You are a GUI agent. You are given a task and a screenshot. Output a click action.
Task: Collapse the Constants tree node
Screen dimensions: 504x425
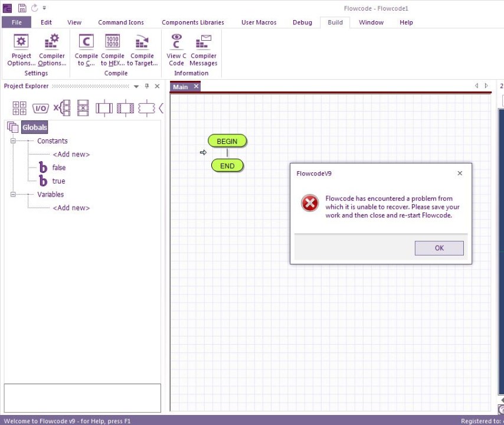pyautogui.click(x=13, y=141)
